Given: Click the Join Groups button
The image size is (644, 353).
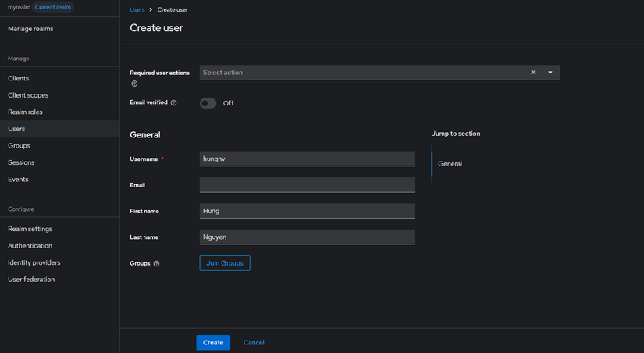Looking at the screenshot, I should click(x=225, y=263).
